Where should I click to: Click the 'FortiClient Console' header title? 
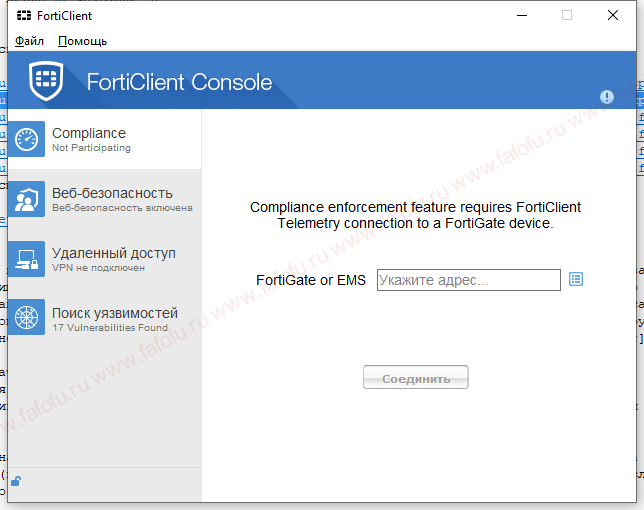click(x=179, y=82)
